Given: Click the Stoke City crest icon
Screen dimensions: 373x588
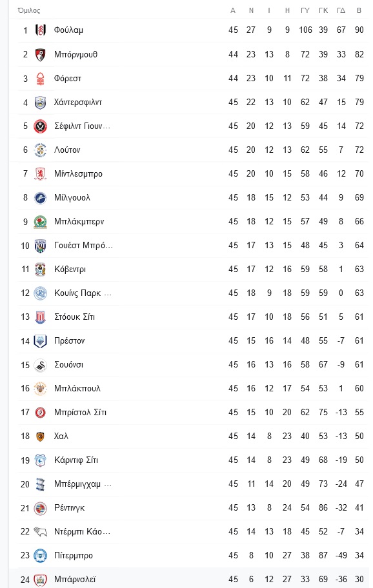Looking at the screenshot, I should click(40, 317).
